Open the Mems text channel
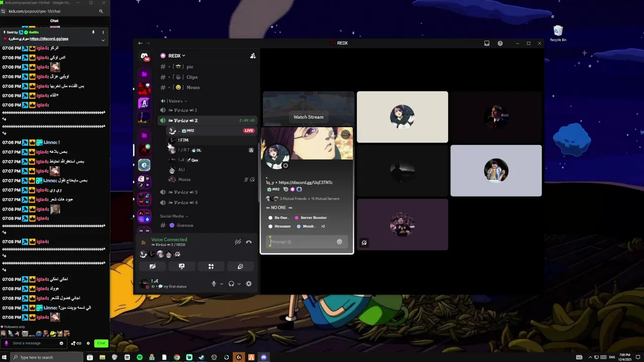Screen dimensions: 644x362 208,87
